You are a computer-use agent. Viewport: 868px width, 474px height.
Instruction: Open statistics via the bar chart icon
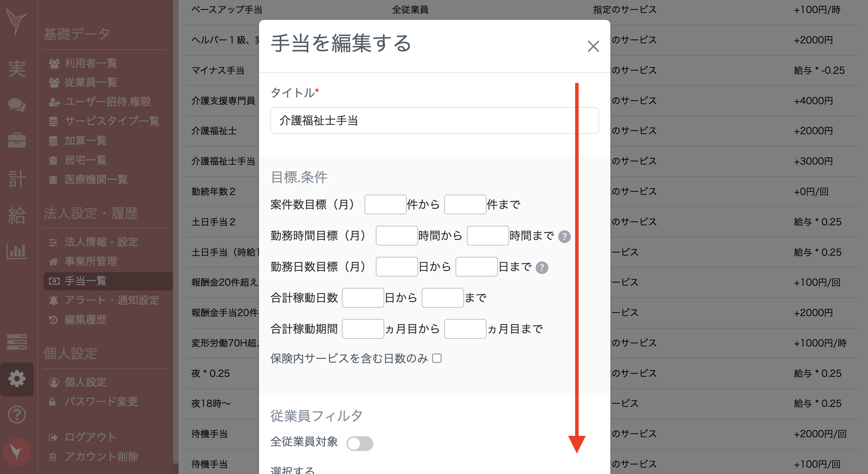(17, 251)
